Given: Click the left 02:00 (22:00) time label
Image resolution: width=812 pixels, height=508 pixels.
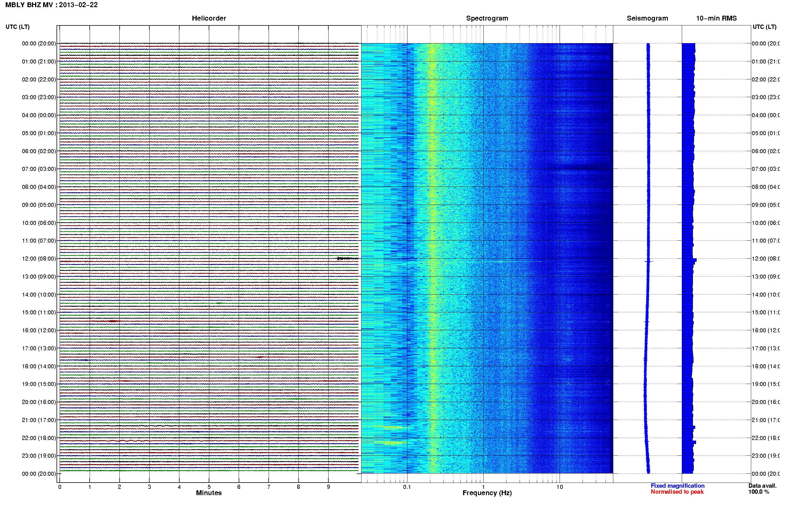Looking at the screenshot, I should (39, 79).
